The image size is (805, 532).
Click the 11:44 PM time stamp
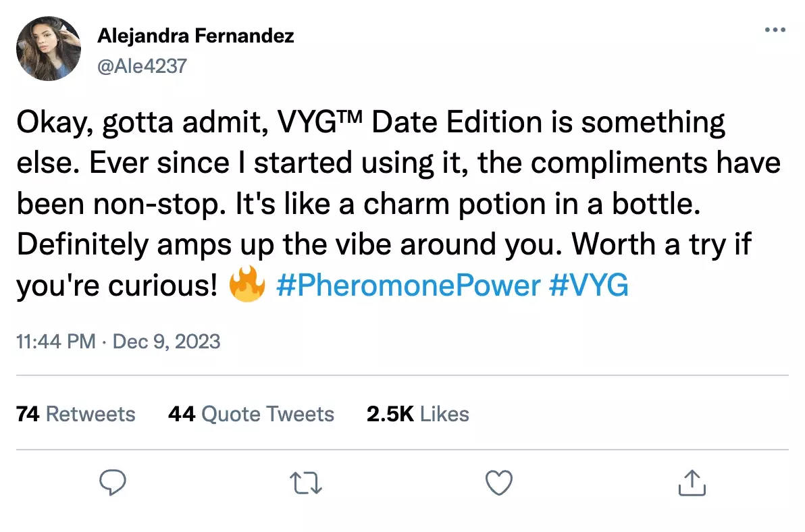56,342
